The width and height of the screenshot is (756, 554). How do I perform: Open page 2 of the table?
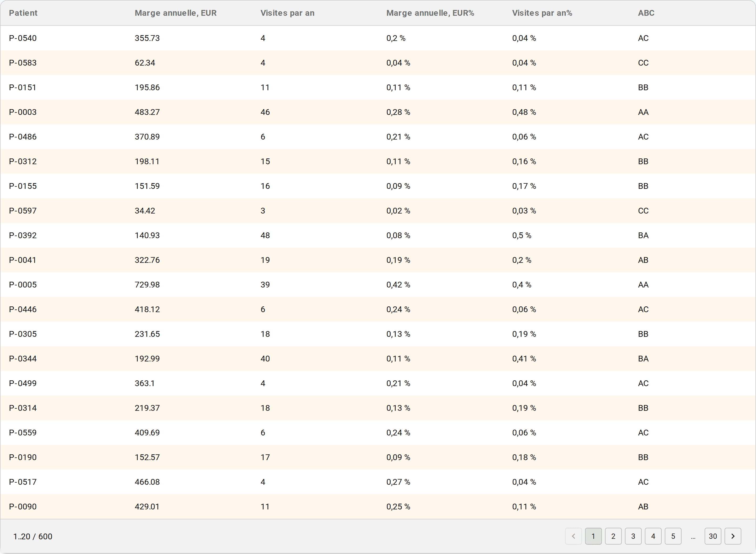[613, 536]
